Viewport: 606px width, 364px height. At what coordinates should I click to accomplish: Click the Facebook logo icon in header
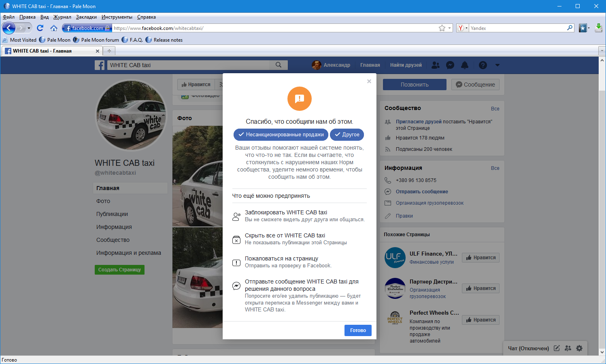tap(100, 65)
